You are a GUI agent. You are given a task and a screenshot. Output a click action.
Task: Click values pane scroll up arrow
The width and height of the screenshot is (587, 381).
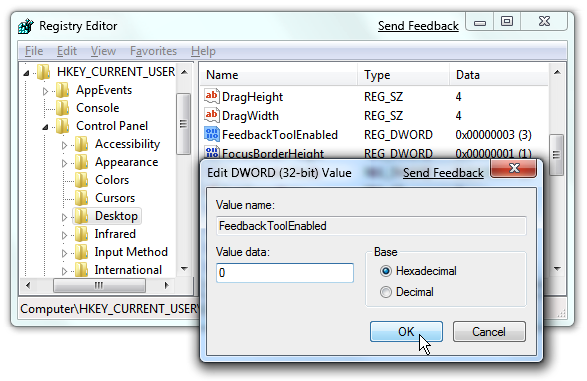(557, 72)
